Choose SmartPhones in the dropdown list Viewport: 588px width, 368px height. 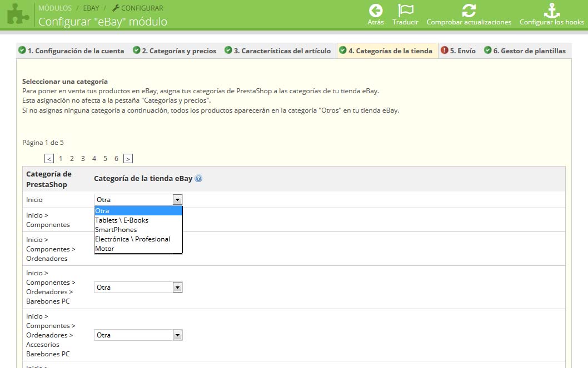click(138, 229)
